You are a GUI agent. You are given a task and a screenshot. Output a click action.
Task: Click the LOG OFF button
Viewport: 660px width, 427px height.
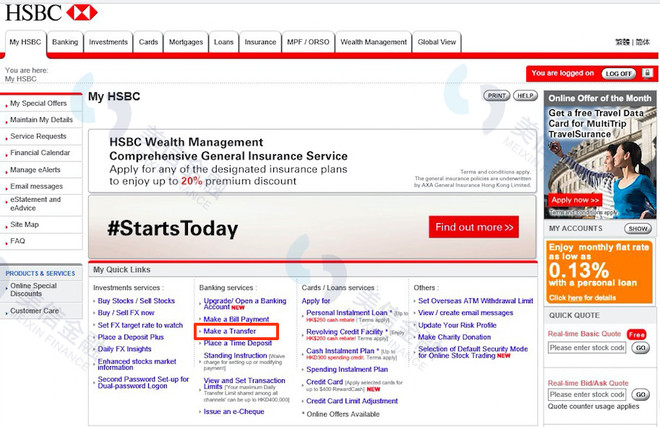pyautogui.click(x=618, y=73)
